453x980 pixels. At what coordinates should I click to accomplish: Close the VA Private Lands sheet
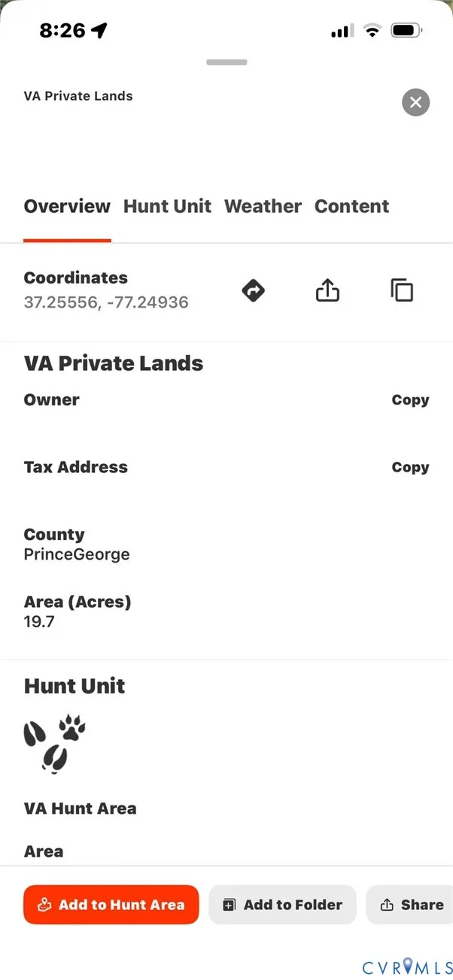(x=415, y=102)
